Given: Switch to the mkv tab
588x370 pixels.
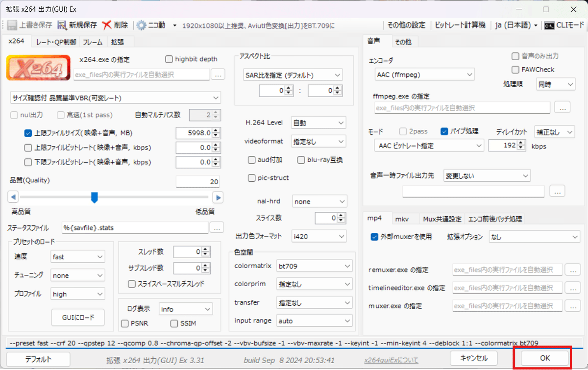Looking at the screenshot, I should click(402, 219).
